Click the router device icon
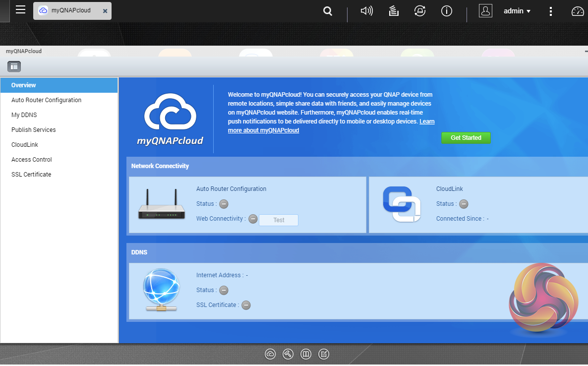The width and height of the screenshot is (588, 366). tap(162, 204)
